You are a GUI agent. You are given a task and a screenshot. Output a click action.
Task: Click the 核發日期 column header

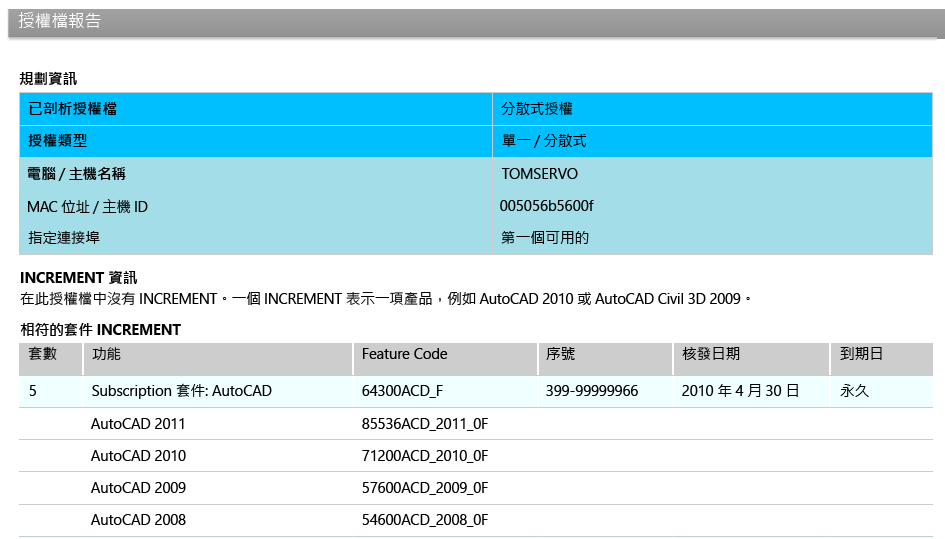point(752,359)
